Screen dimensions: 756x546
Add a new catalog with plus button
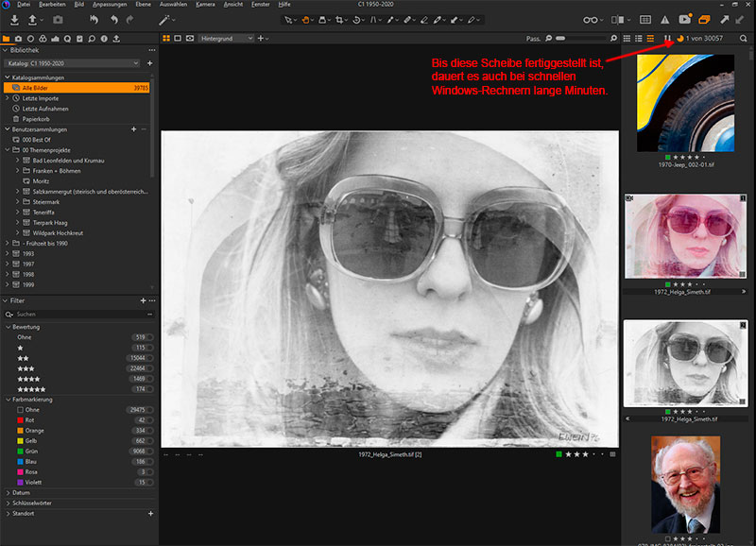pos(150,63)
